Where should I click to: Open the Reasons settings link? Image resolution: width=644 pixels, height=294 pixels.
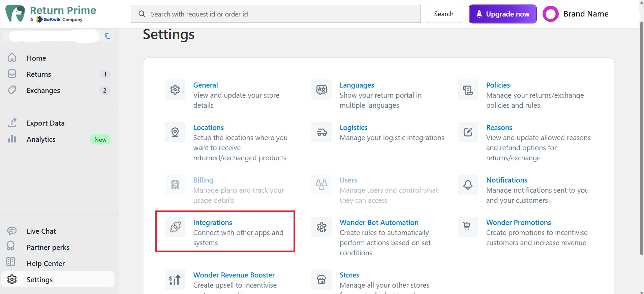(x=499, y=127)
